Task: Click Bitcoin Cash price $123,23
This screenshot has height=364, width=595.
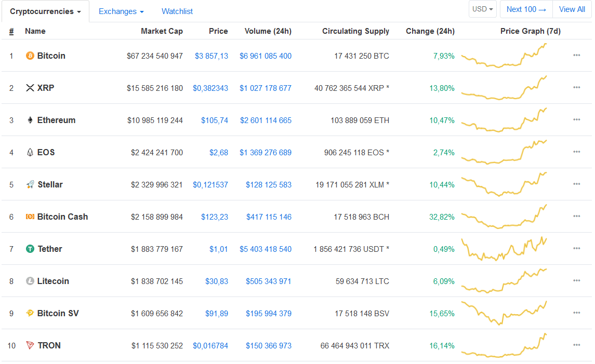Action: pos(215,217)
